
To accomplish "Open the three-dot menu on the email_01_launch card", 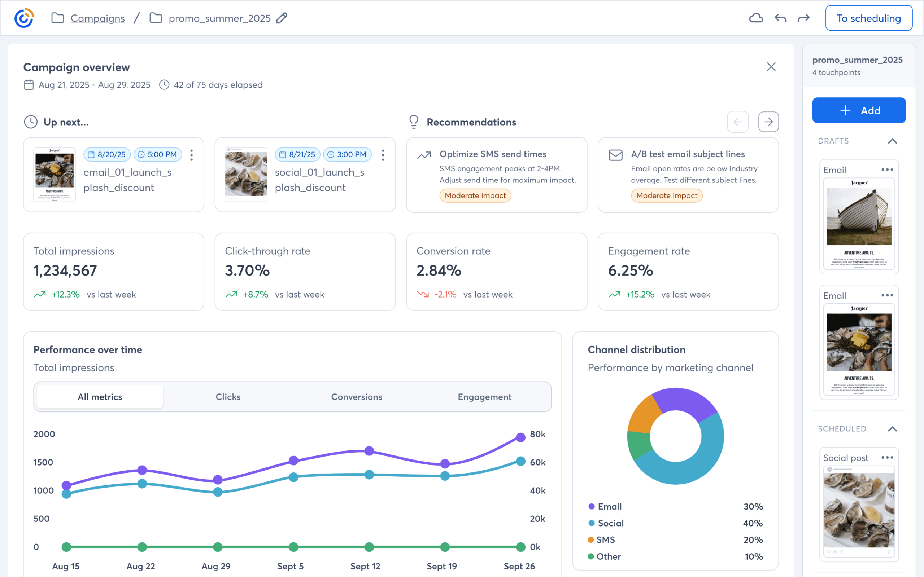I will coord(192,155).
